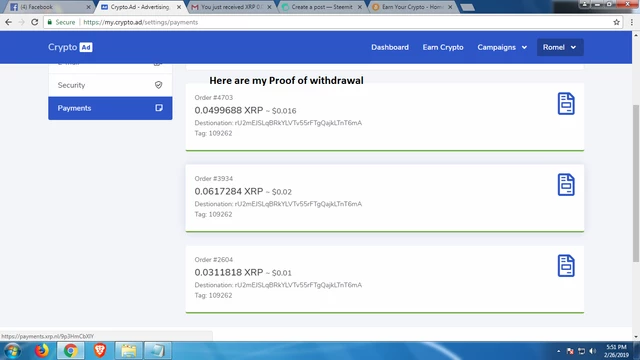The image size is (640, 360).
Task: Click the Security shield icon
Action: 158,85
